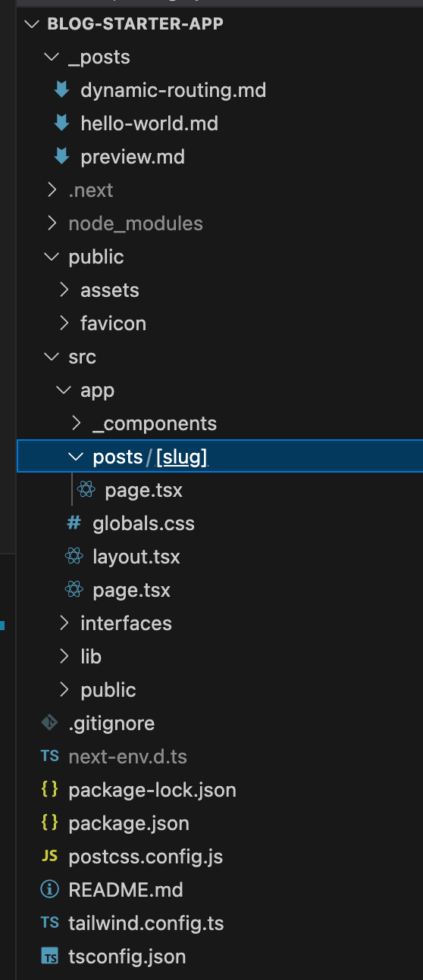The image size is (423, 980).
Task: Click the TS icon of tailwind.config.ts
Action: point(49,923)
